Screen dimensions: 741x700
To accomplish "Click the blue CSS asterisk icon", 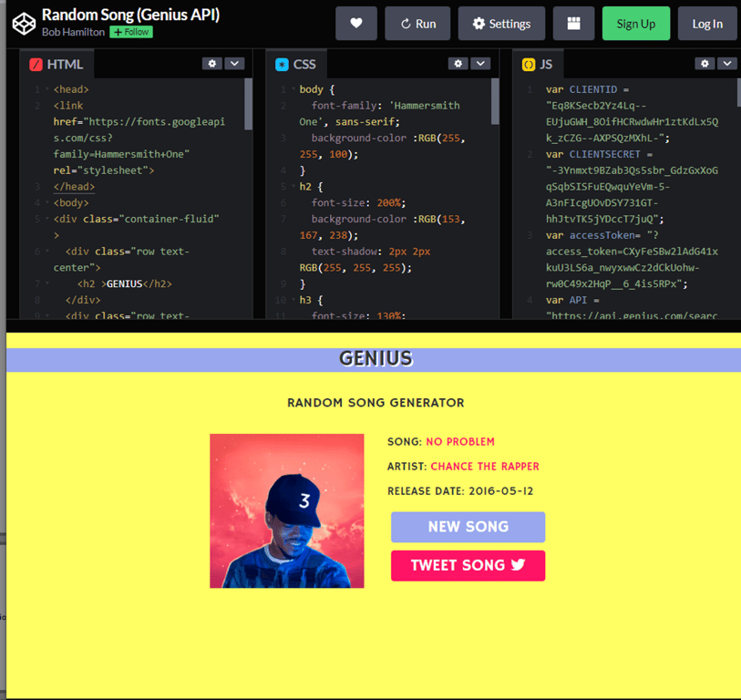I will [x=283, y=65].
